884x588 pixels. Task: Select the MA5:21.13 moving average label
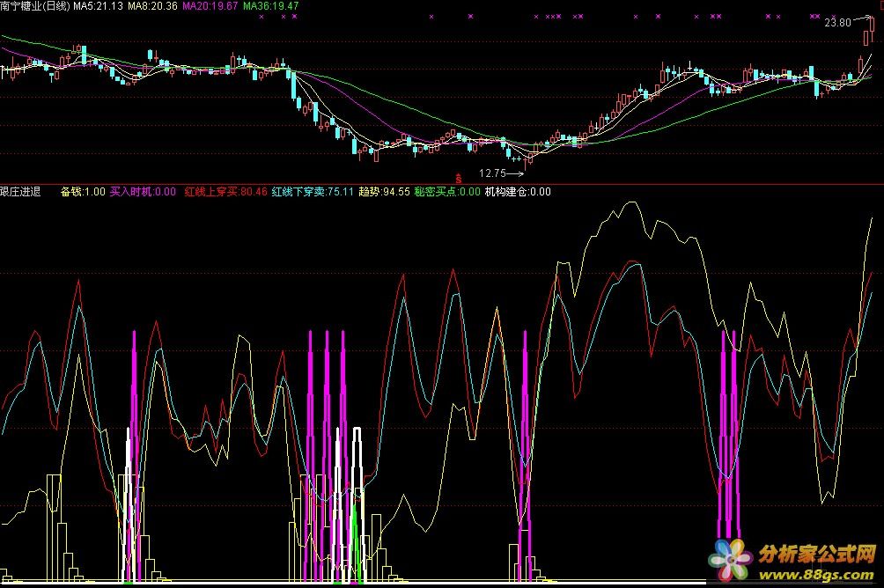98,6
